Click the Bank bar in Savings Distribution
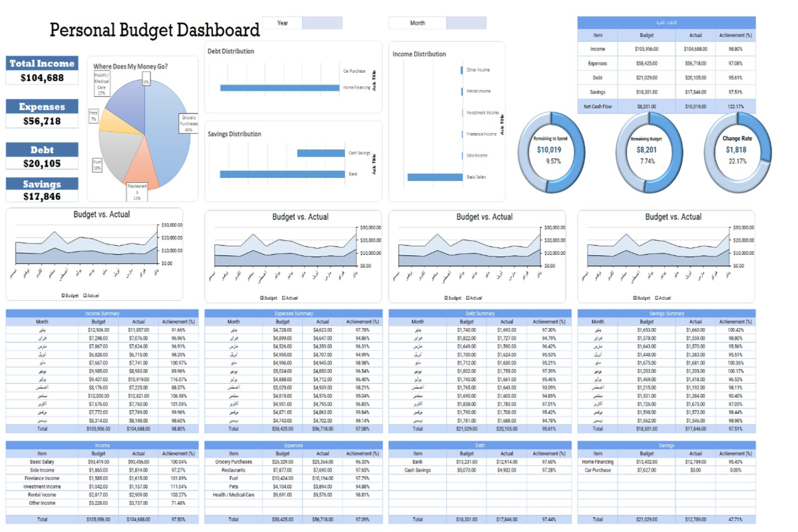Screen dimensions: 798x532 coord(282,174)
